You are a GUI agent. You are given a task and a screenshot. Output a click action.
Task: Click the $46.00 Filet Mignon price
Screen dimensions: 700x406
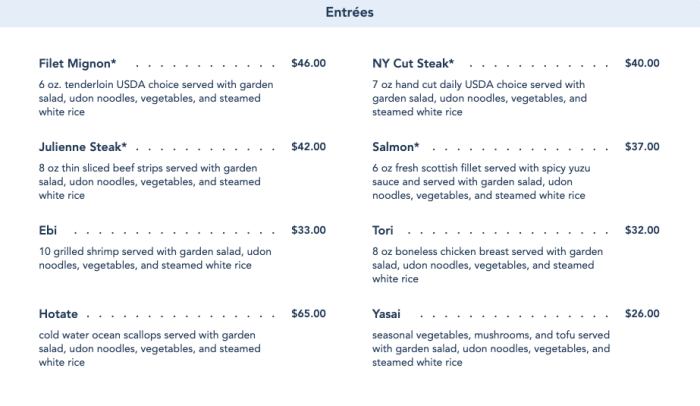[x=308, y=63]
